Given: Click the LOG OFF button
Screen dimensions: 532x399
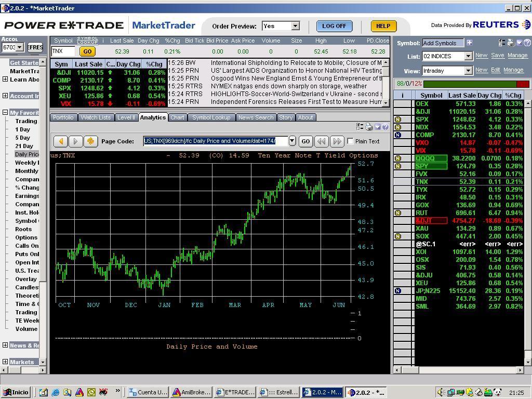Looking at the screenshot, I should point(334,26).
